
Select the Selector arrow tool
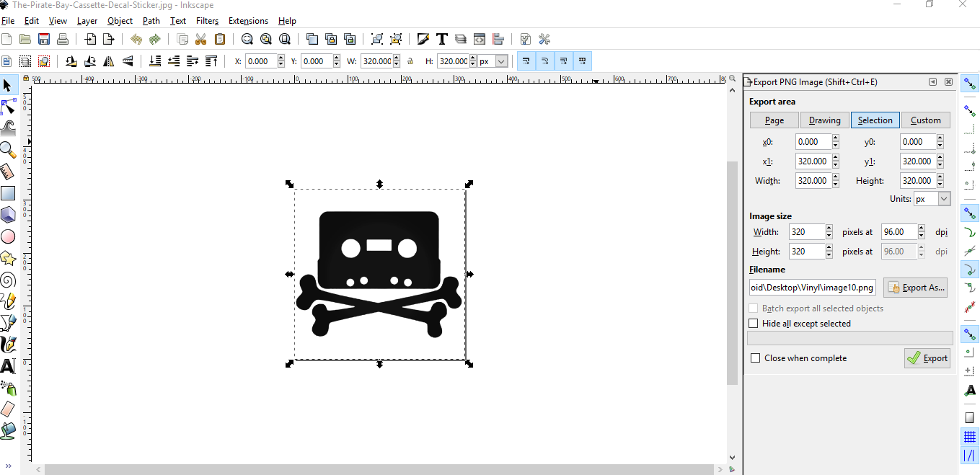(8, 85)
